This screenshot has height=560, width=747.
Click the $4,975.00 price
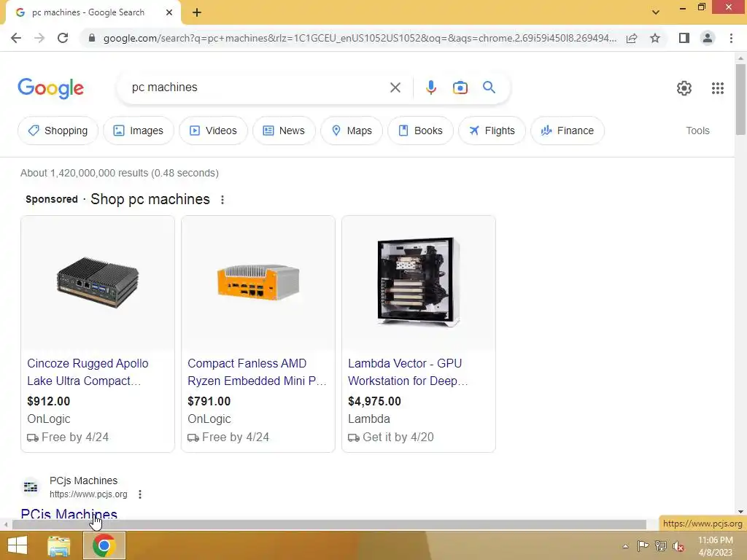click(374, 402)
